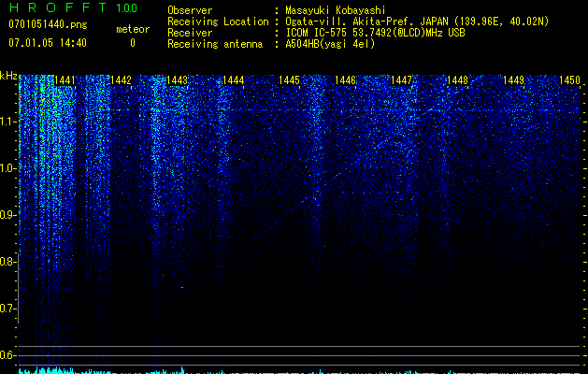Viewport: 588px width, 374px height.
Task: Click the date stamp 07.01.05 14:40
Action: [48, 43]
